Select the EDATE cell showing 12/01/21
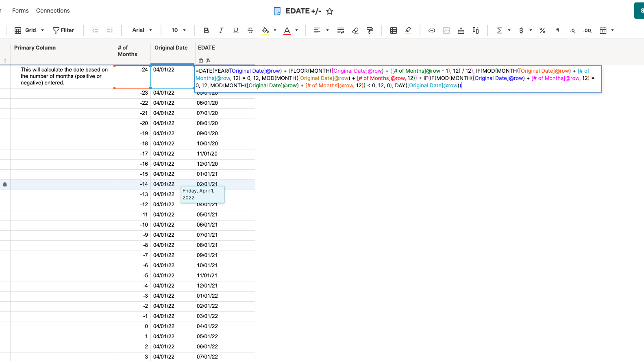 (224, 286)
